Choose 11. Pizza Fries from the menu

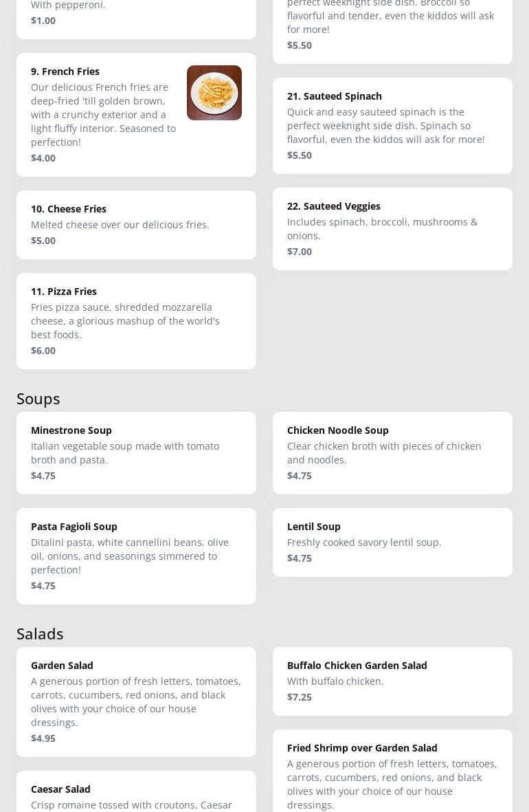point(136,320)
